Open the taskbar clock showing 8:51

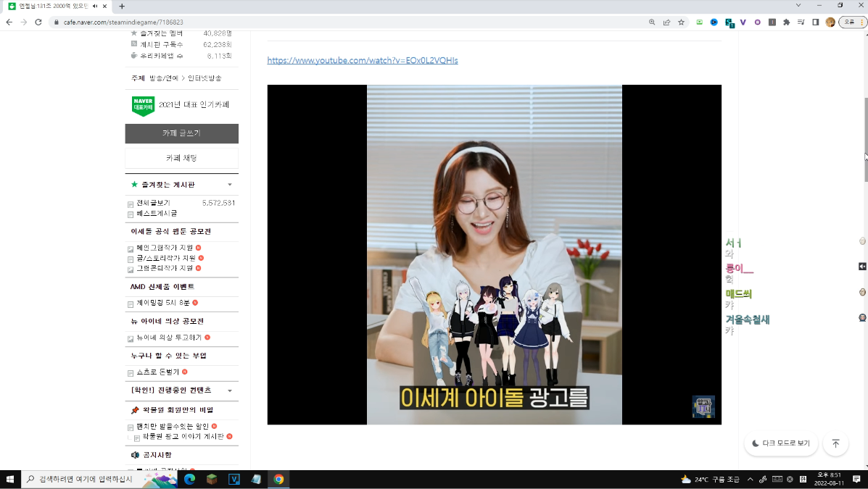[829, 479]
